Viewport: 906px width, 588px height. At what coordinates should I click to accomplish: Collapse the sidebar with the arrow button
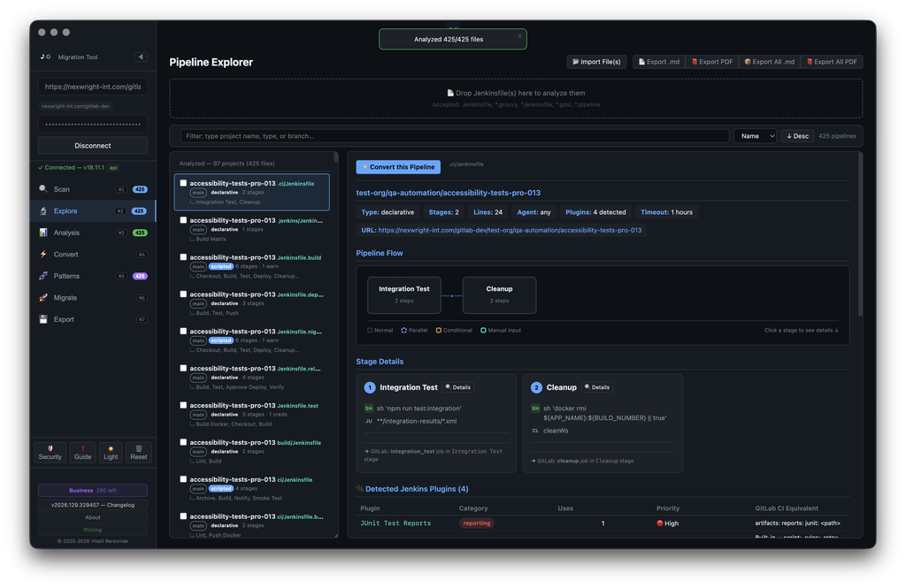141,57
